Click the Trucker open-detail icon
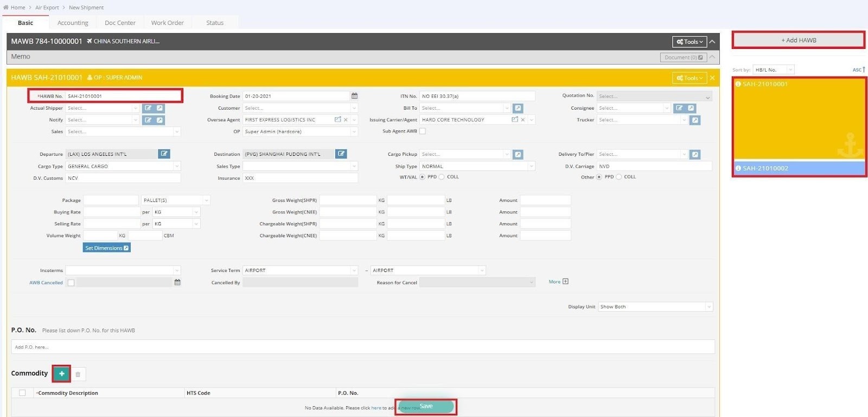The height and width of the screenshot is (417, 868). pos(694,120)
